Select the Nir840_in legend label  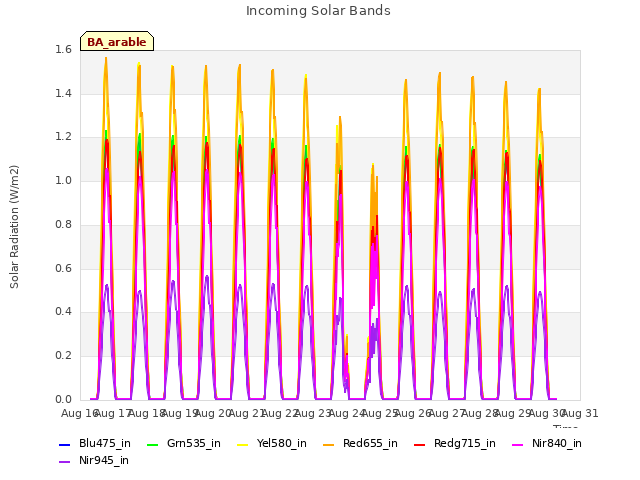pyautogui.click(x=557, y=443)
